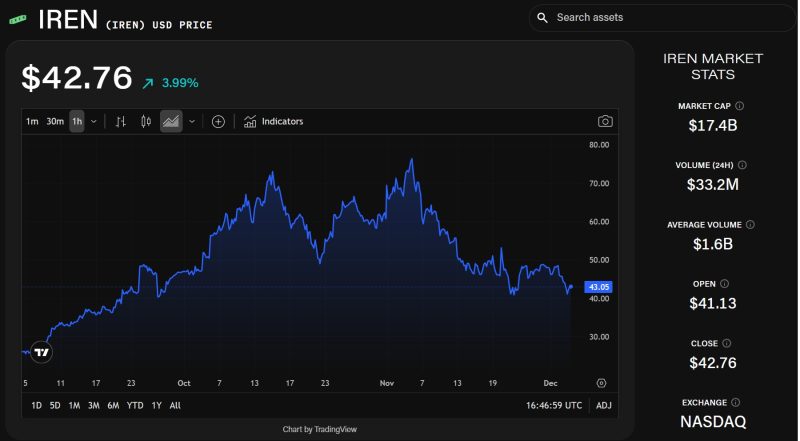
Task: Select the area chart style icon
Action: point(171,121)
